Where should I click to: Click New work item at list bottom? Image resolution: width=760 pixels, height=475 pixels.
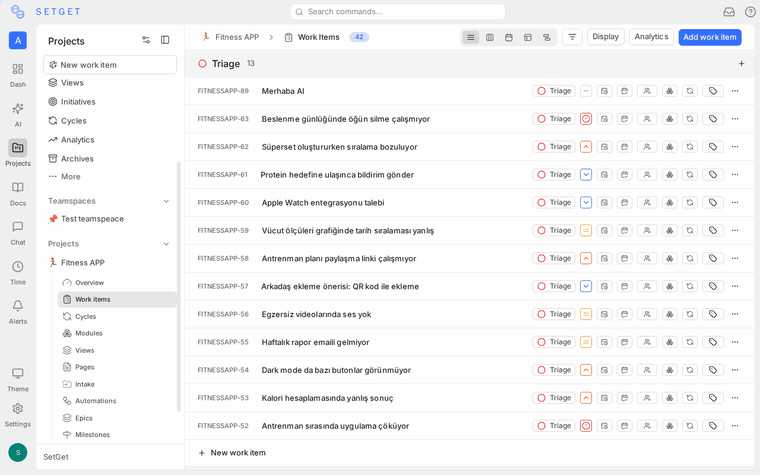[x=232, y=453]
